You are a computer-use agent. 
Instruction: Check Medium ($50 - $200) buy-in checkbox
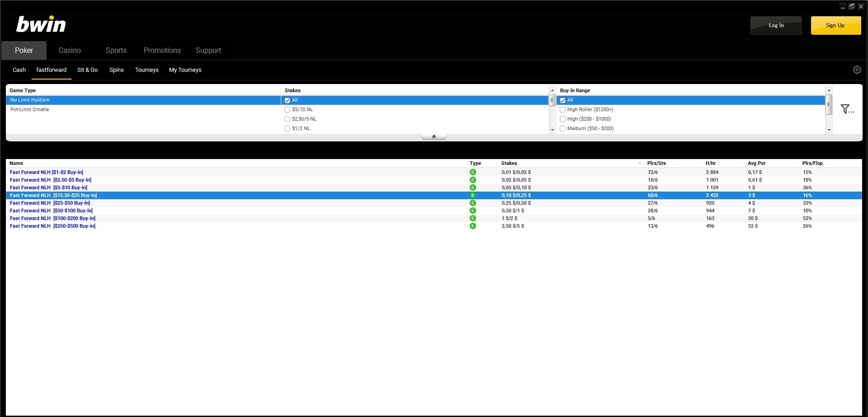click(x=562, y=128)
